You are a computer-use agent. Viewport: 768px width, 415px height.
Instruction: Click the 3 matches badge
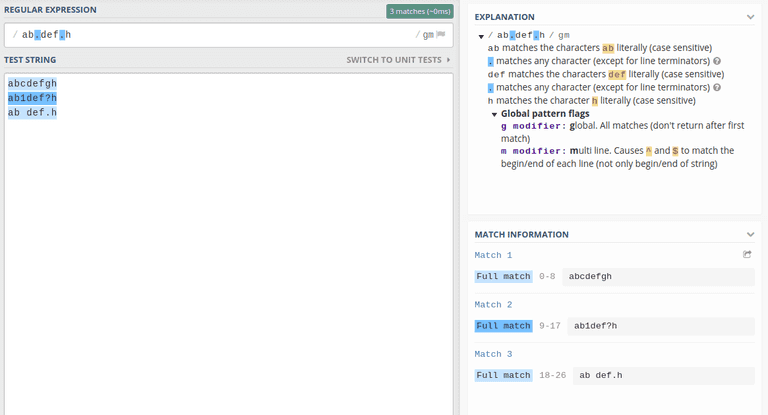click(420, 11)
